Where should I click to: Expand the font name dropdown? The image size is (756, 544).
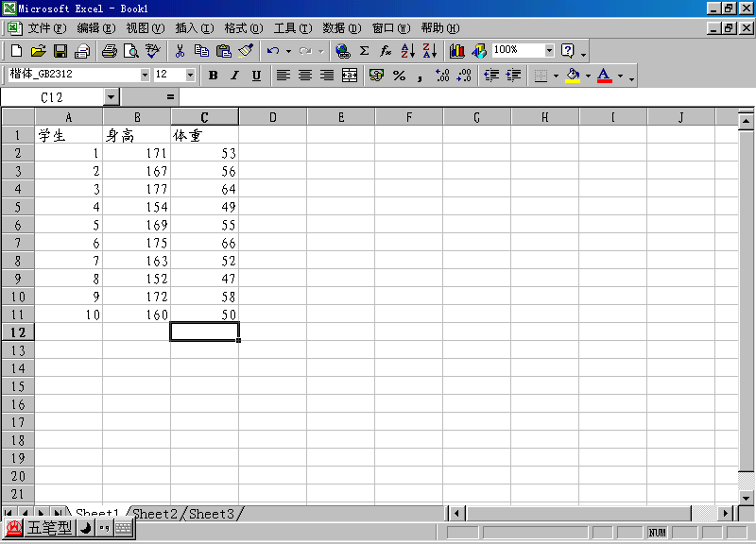145,75
